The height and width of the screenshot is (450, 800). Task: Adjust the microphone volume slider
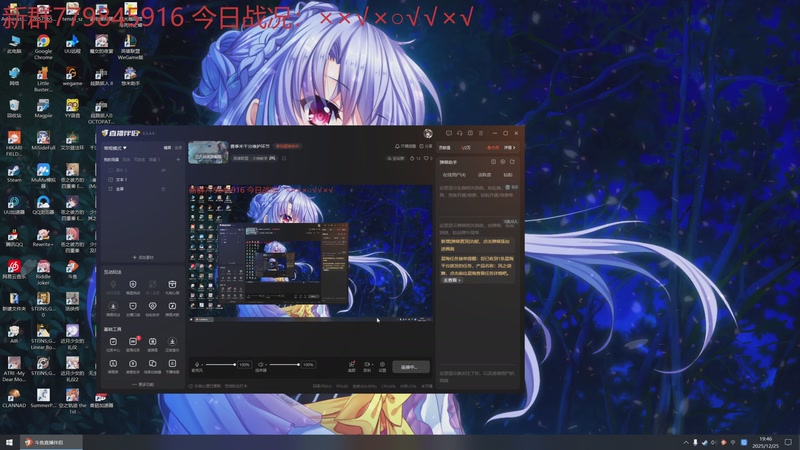tap(220, 364)
